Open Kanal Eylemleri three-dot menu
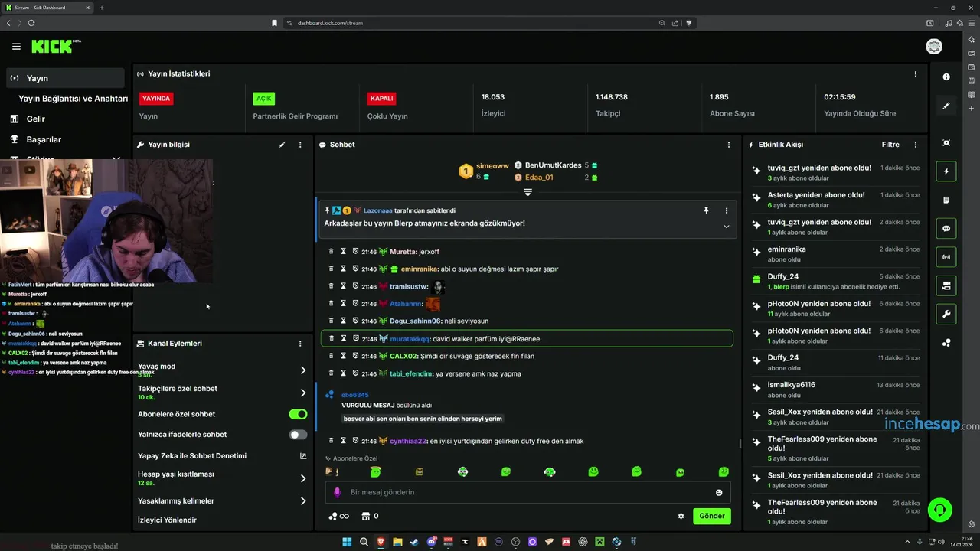 [300, 344]
